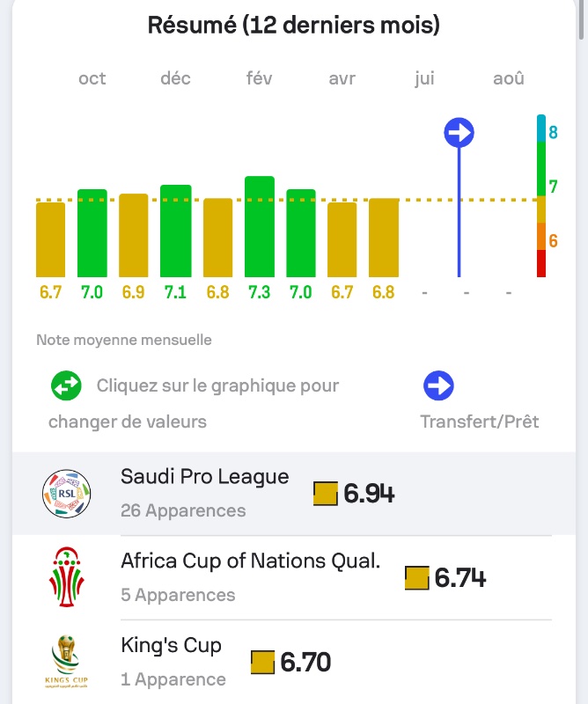Click the Africa Cup of Nations logo

coord(67,577)
